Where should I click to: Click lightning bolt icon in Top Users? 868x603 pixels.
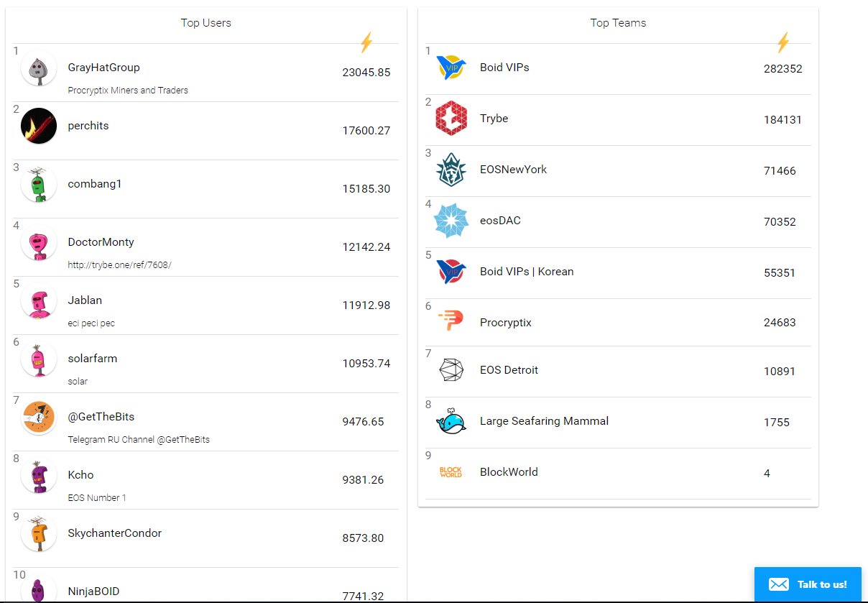click(366, 42)
